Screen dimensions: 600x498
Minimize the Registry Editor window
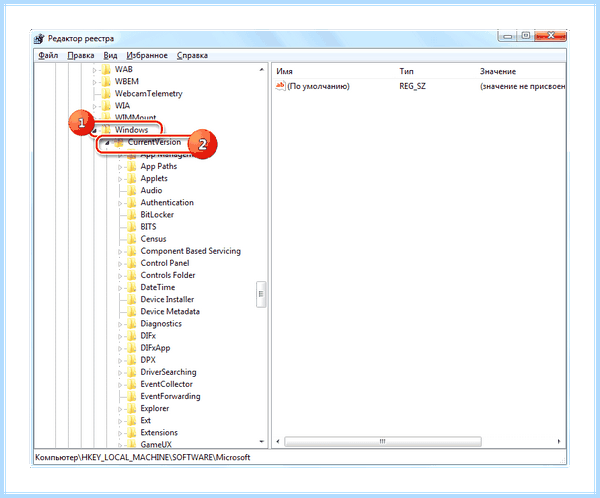coord(507,36)
